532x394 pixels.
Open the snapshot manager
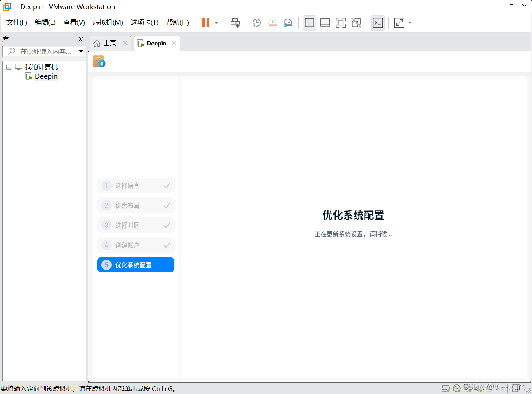click(288, 23)
